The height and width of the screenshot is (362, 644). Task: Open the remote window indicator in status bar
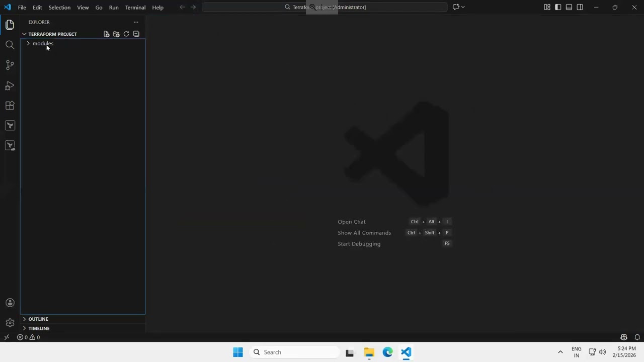pyautogui.click(x=7, y=337)
